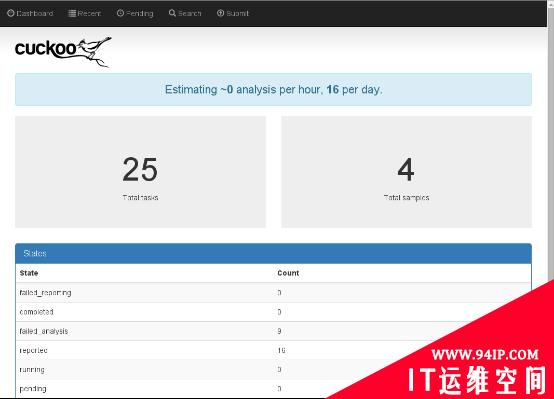The image size is (554, 399).
Task: Click the 25 Total tasks panel
Action: pyautogui.click(x=140, y=172)
